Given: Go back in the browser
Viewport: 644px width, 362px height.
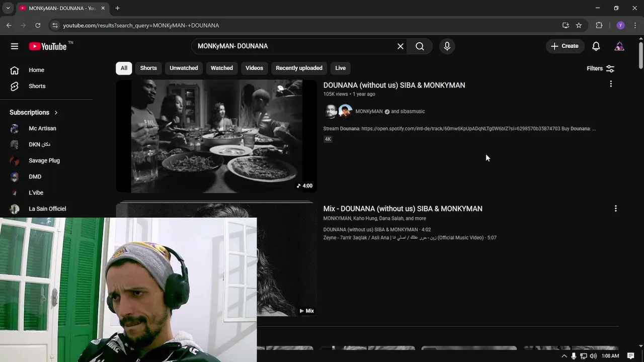Looking at the screenshot, I should coord(9,25).
